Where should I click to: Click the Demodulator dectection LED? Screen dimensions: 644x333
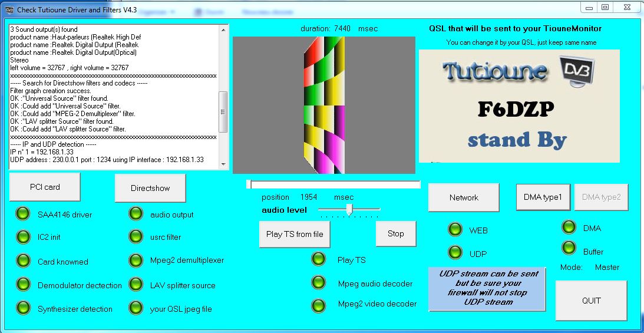coord(23,284)
